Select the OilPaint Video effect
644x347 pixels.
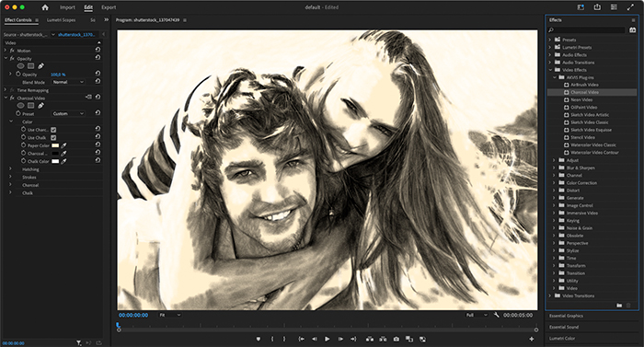point(583,108)
